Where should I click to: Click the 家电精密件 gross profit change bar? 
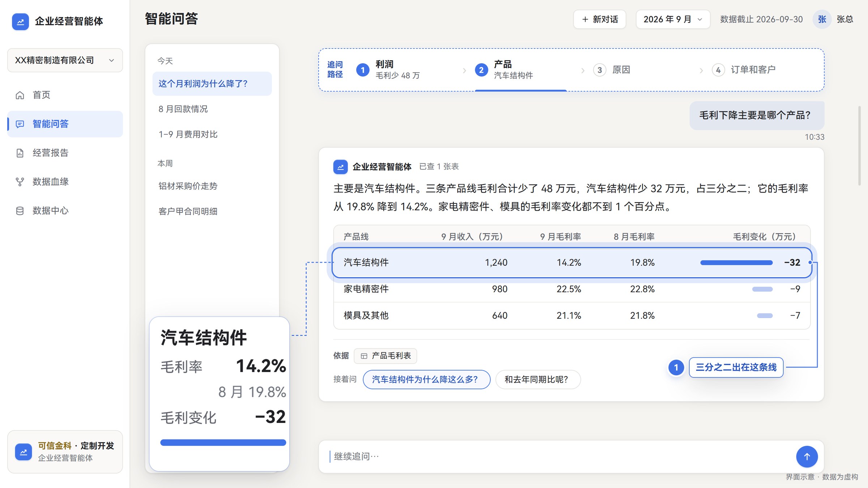click(762, 289)
